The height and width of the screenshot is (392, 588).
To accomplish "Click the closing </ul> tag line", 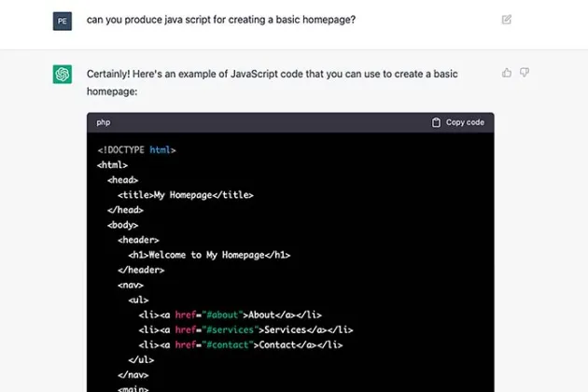I will point(141,360).
